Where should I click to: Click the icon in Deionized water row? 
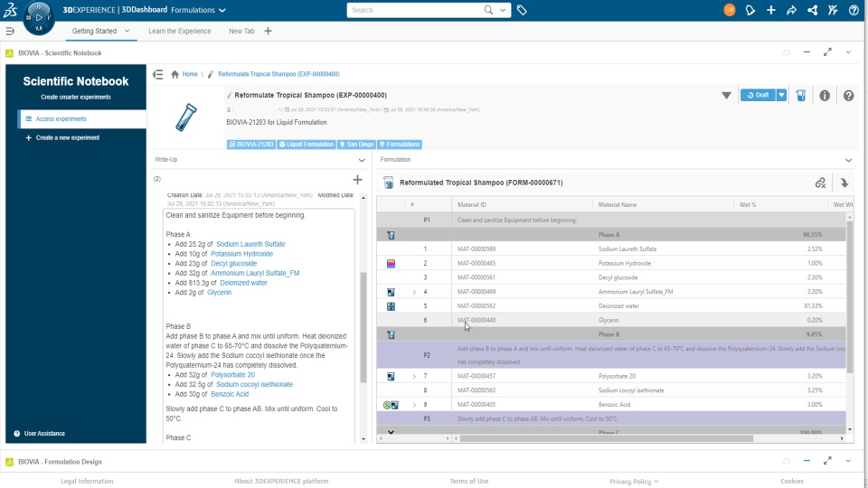(391, 306)
